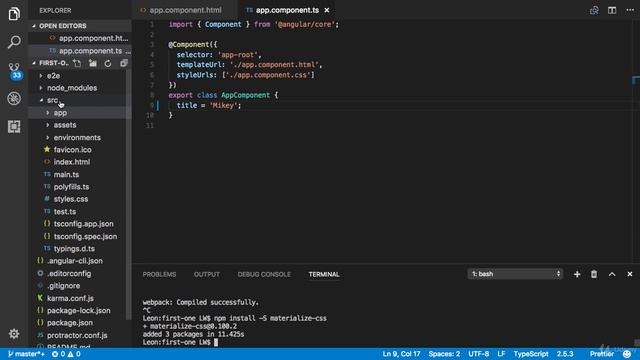
Task: Collapse the src folder
Action: tap(52, 100)
